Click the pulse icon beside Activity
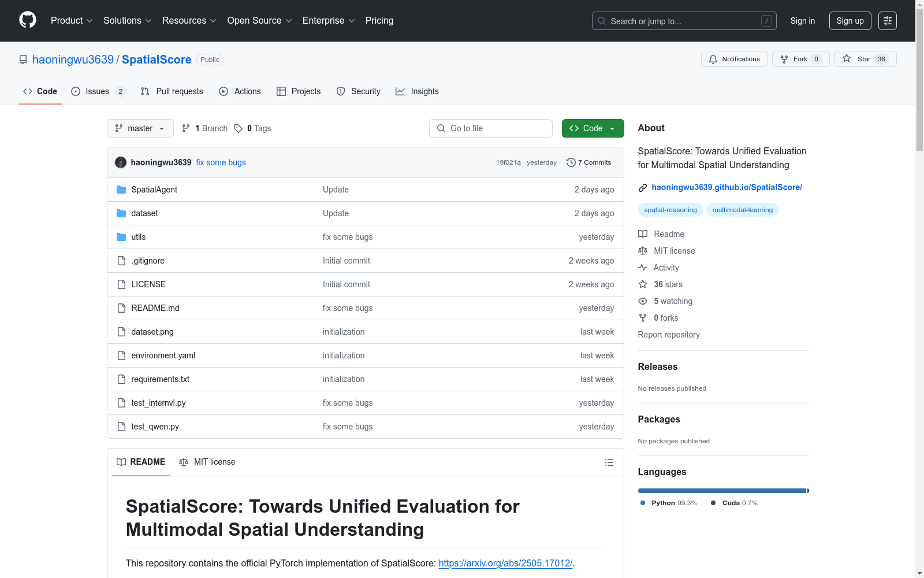 coord(643,268)
